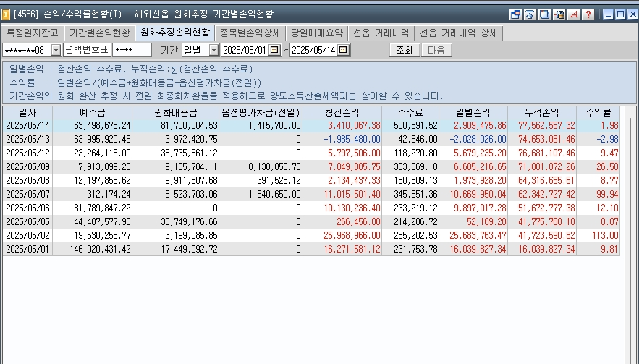
Task: Click the return rate value 99.94
Action: 608,195
